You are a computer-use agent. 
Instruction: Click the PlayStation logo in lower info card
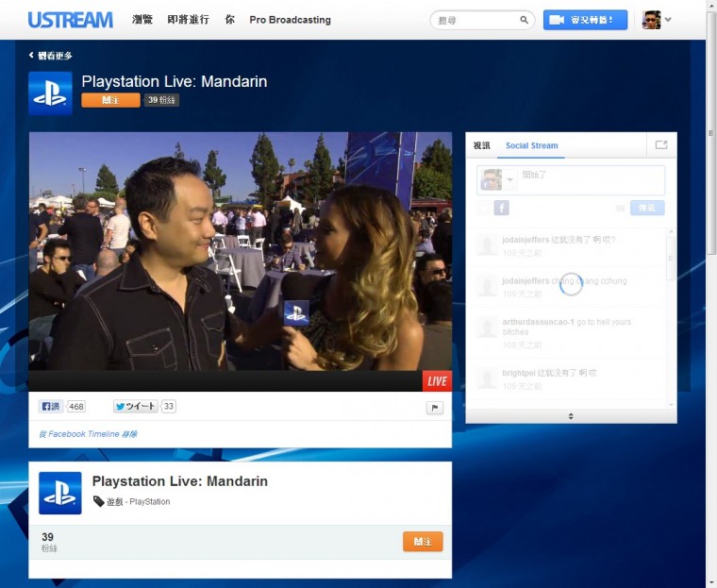pos(59,493)
